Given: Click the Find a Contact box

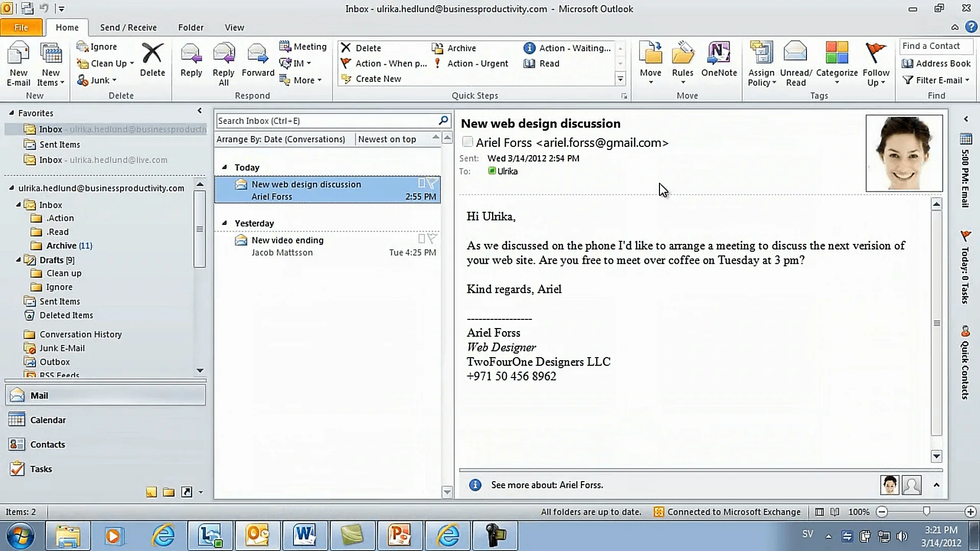Looking at the screenshot, I should coord(936,46).
